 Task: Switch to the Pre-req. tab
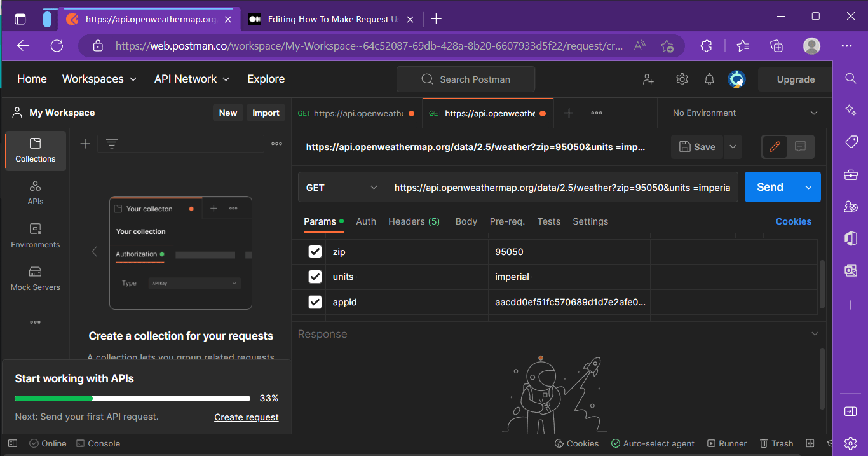coord(507,221)
